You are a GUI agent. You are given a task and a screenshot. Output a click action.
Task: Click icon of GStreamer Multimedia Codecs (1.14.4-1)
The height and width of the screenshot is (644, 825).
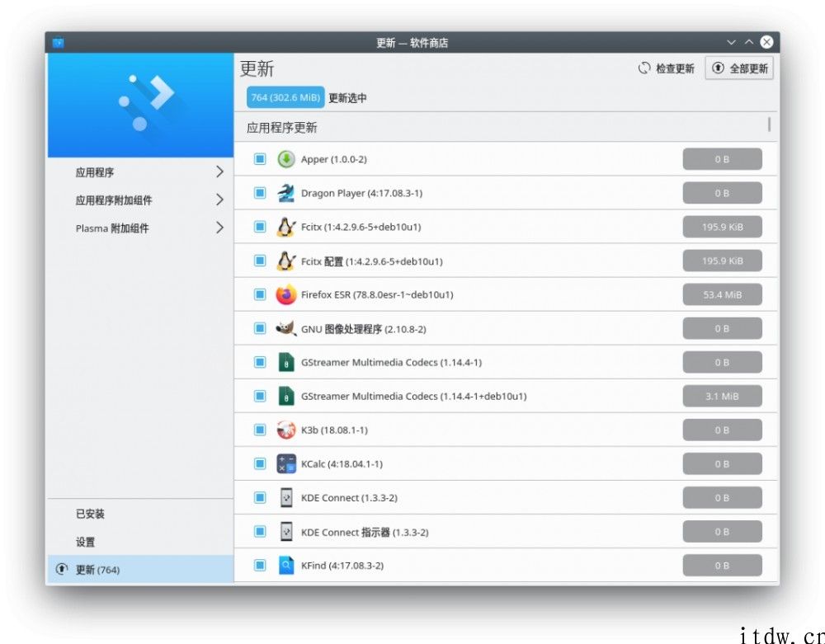(285, 362)
